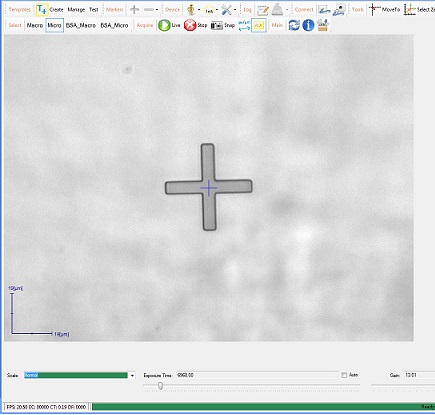
Task: Click the blue refresh arrows icon
Action: coord(294,25)
